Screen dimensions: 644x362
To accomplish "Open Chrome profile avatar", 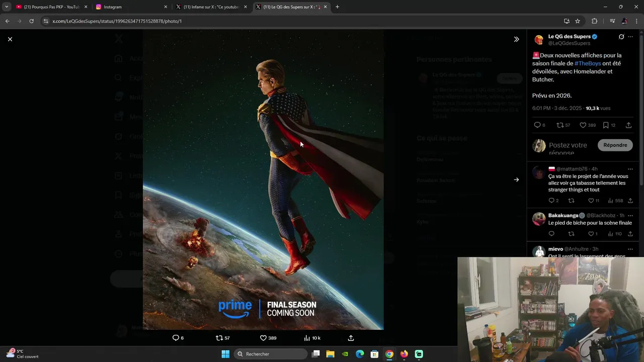I will point(624,21).
